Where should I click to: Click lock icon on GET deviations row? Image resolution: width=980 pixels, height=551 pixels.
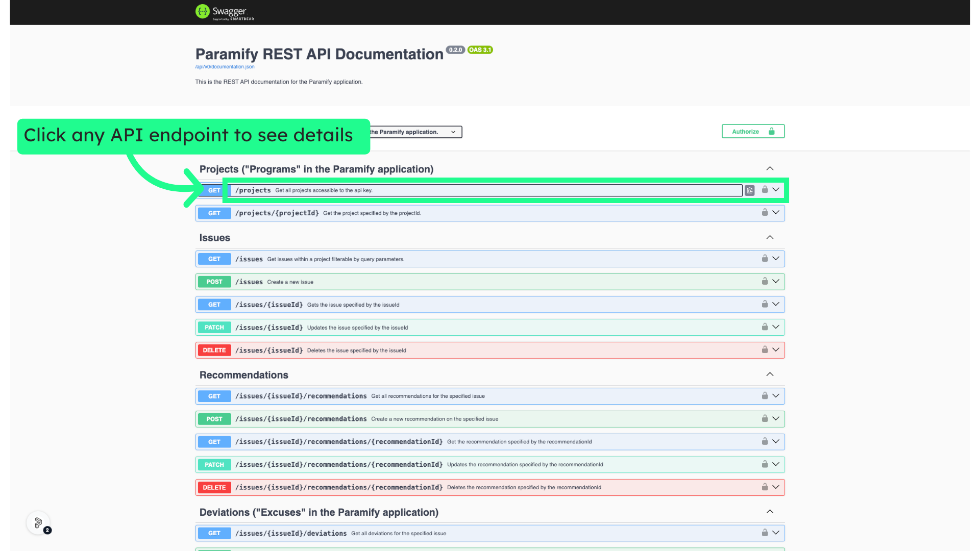click(765, 533)
